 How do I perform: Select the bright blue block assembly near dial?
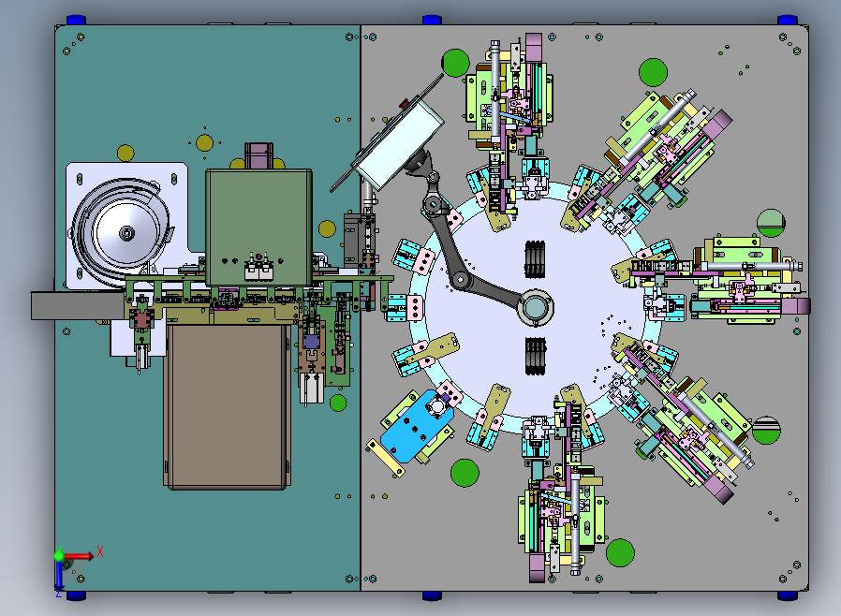coord(417,426)
